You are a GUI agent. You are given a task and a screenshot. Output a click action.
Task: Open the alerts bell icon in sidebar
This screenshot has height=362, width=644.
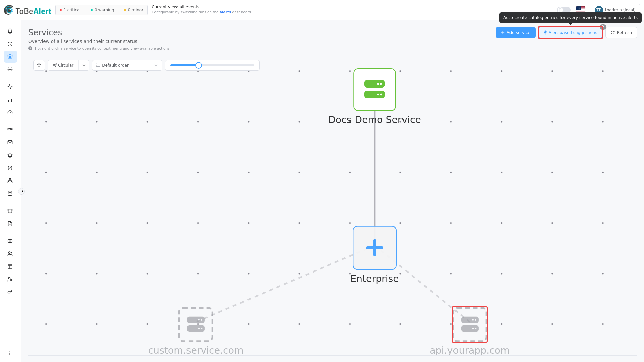click(x=10, y=31)
